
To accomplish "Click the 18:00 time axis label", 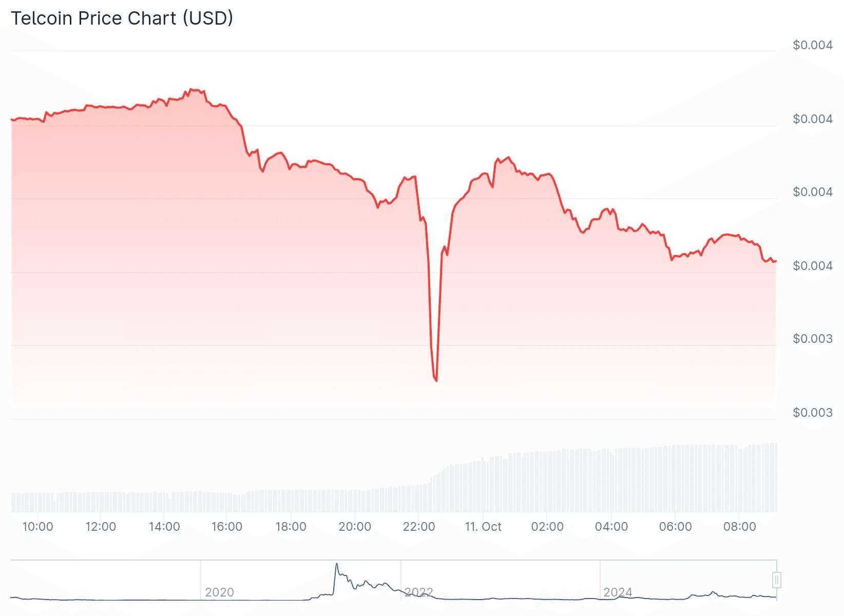I will pos(291,527).
